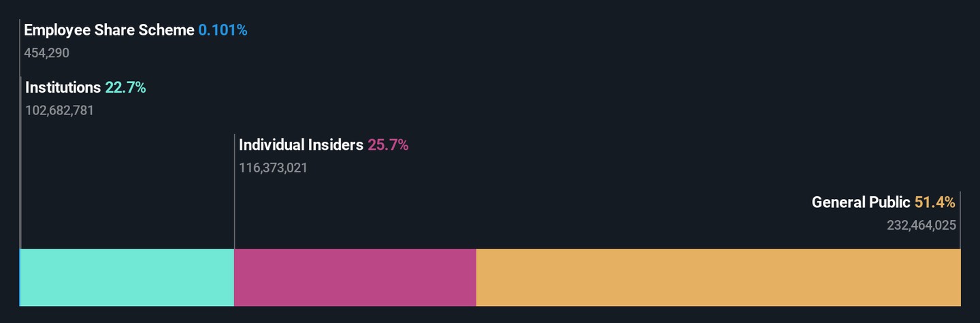This screenshot has width=980, height=323.
Task: Select the 25.7% insiders percentage
Action: click(388, 144)
